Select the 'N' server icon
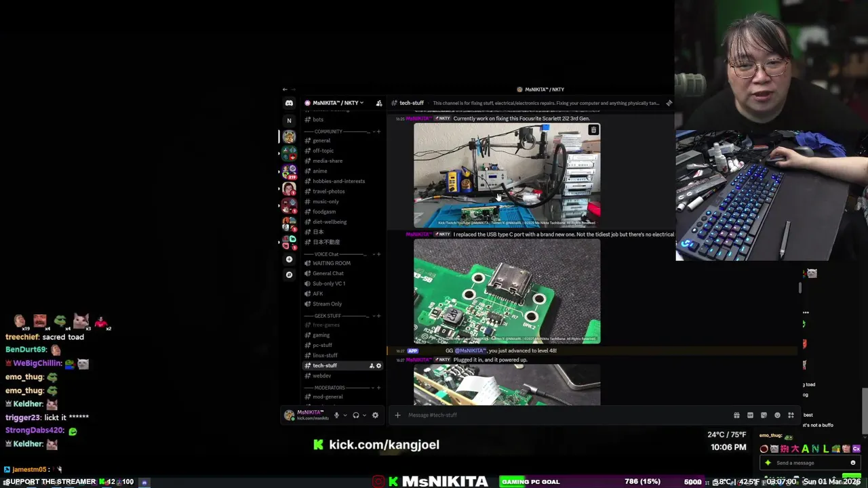 tap(289, 121)
